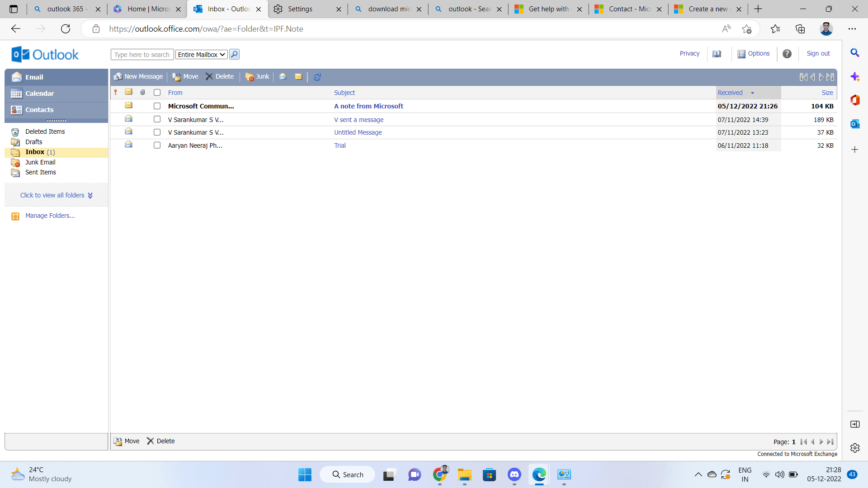868x488 pixels.
Task: Sort by importance exclamation column header
Action: (116, 92)
